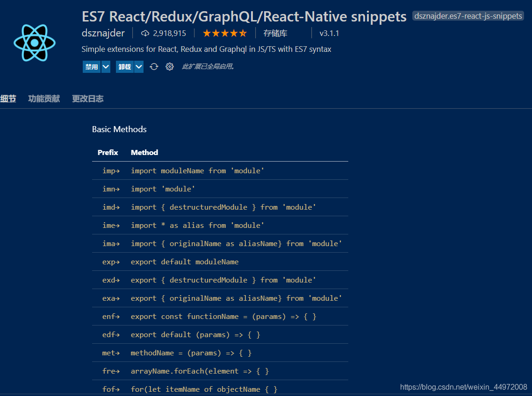Click the enf→ prefix cell
532x396 pixels.
(111, 317)
